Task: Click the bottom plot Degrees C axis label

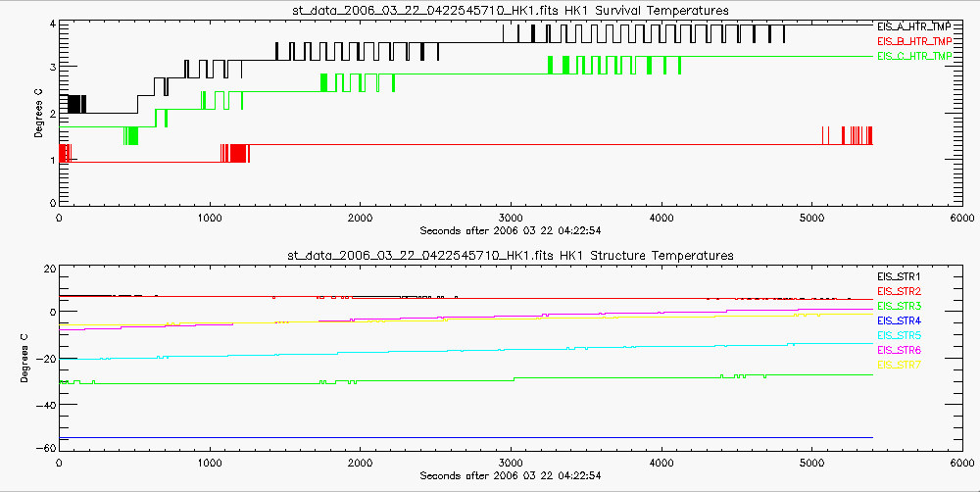Action: point(24,358)
